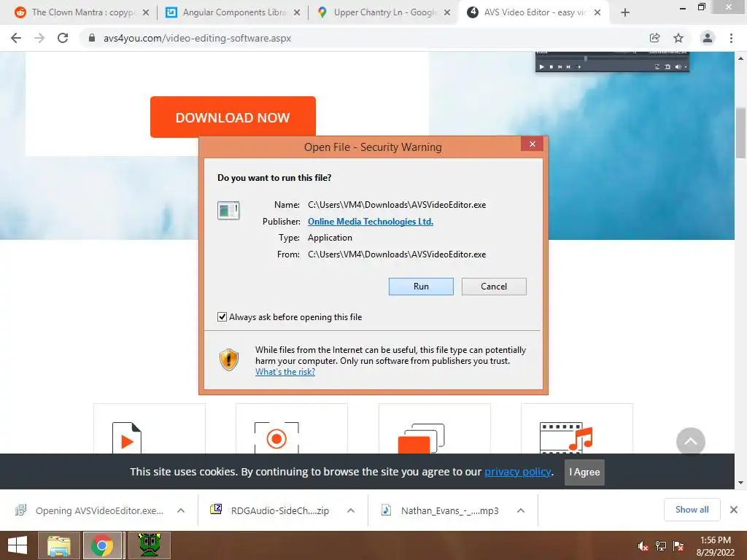This screenshot has height=560, width=747.
Task: Click the network tray icon
Action: tap(660, 546)
